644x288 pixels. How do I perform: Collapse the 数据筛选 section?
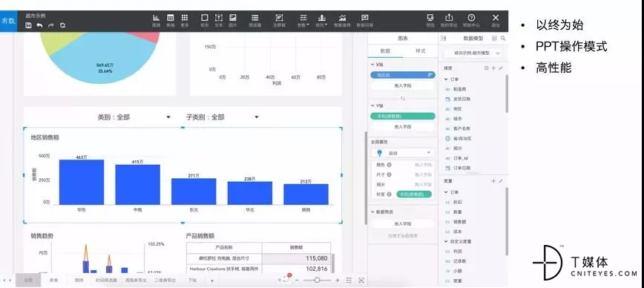pos(372,212)
